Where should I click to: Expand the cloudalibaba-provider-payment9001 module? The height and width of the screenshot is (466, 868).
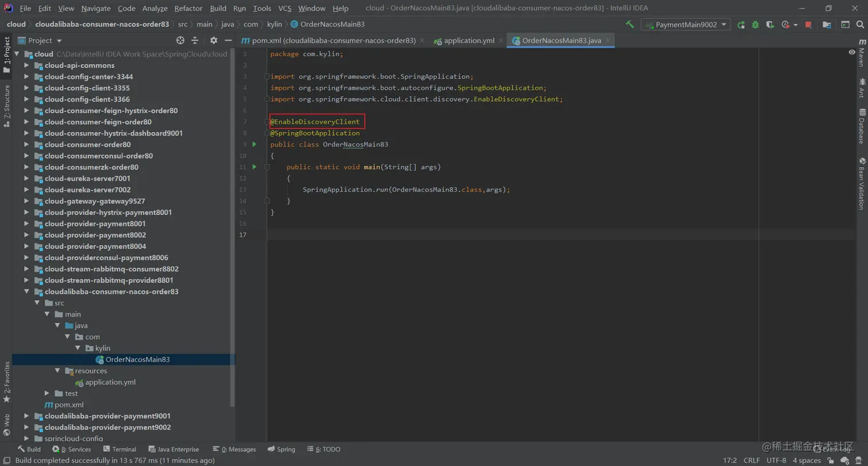[x=26, y=416]
